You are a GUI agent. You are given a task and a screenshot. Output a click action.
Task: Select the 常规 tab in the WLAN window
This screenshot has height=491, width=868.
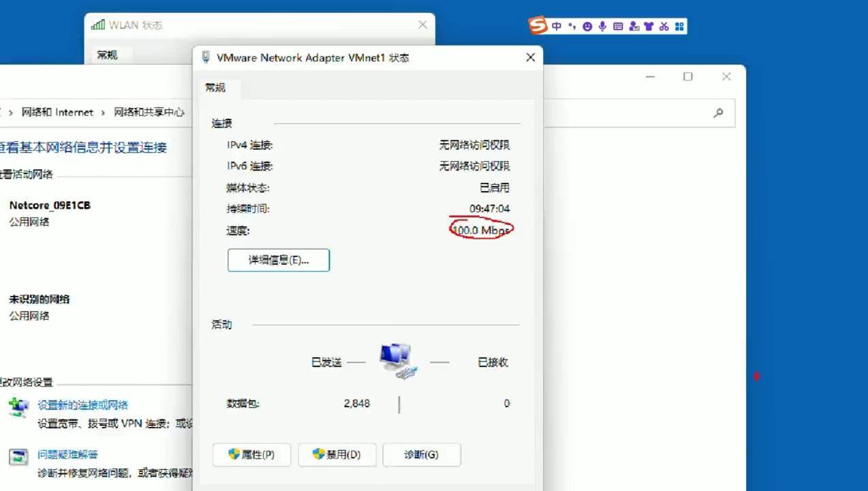tap(106, 55)
